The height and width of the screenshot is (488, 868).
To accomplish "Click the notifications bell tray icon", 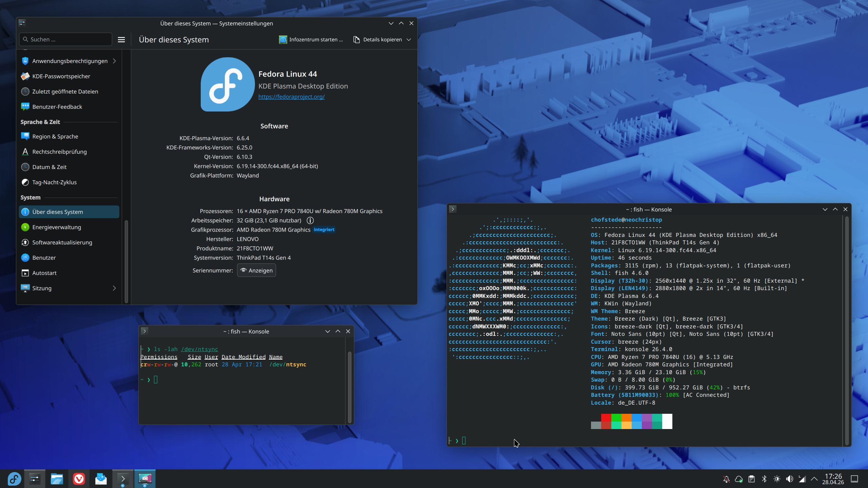I will coord(726,479).
